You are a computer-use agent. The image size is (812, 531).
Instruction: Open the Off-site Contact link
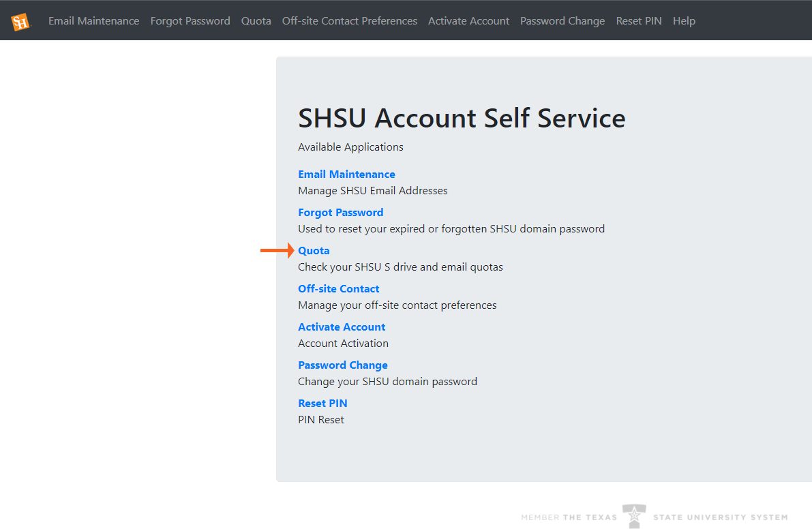pos(338,288)
